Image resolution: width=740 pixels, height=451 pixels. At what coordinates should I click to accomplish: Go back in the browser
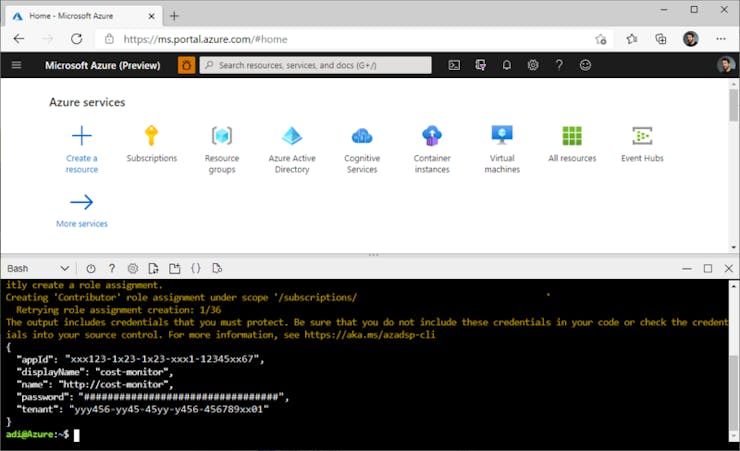(19, 39)
